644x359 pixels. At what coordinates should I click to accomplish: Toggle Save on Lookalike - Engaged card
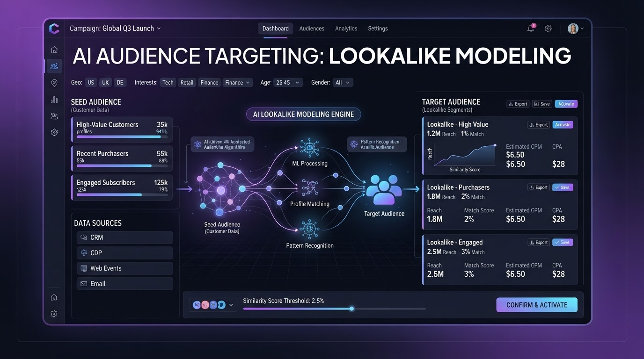563,243
